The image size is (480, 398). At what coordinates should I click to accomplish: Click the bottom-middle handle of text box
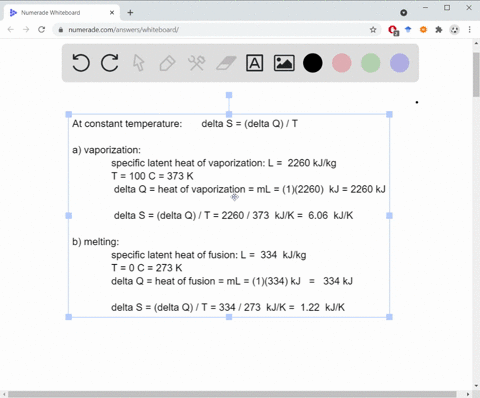pyautogui.click(x=229, y=317)
